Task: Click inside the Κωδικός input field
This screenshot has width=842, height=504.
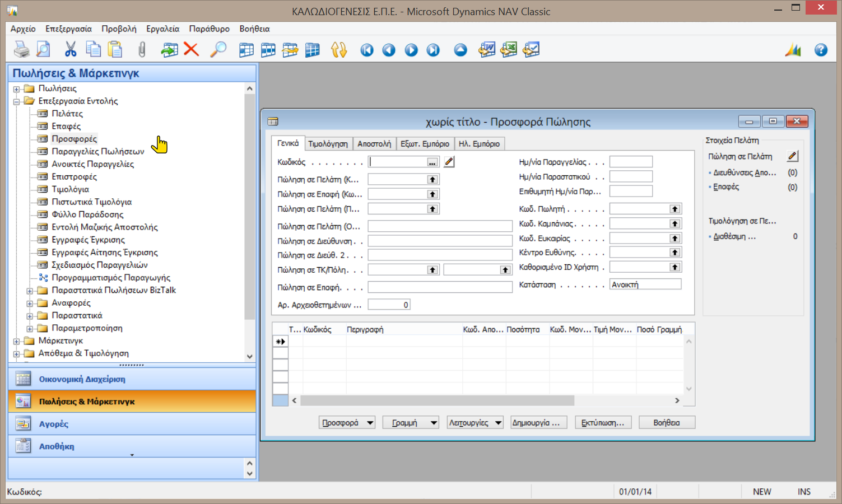Action: (397, 162)
